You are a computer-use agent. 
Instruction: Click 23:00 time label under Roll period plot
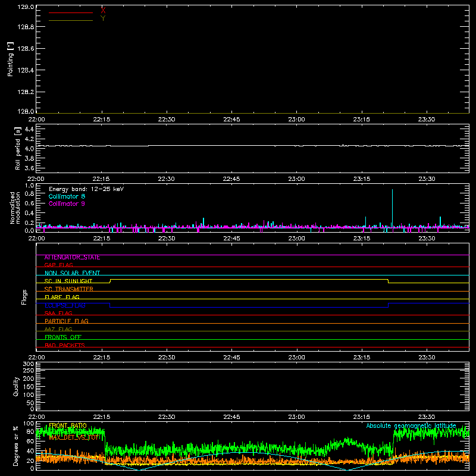pyautogui.click(x=296, y=179)
